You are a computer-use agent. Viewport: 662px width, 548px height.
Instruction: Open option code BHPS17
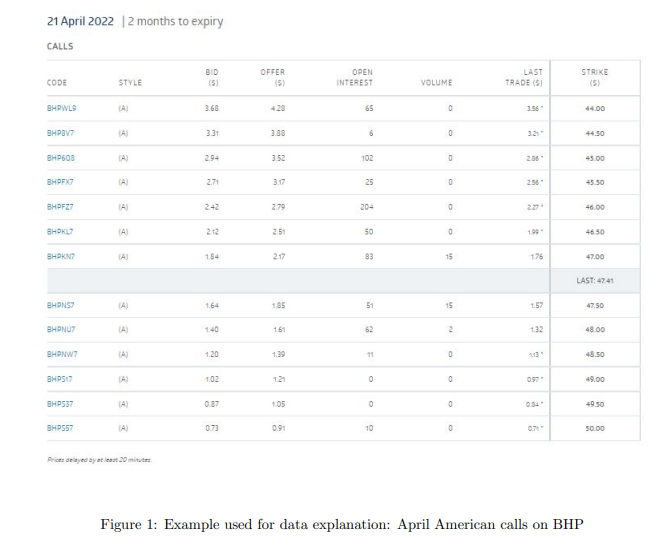[x=60, y=380]
